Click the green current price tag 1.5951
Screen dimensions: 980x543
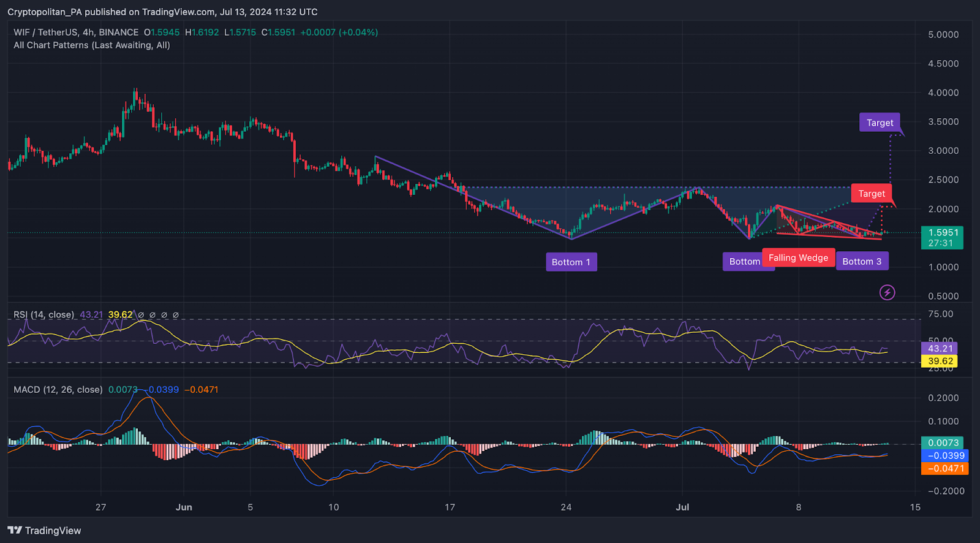pos(942,238)
